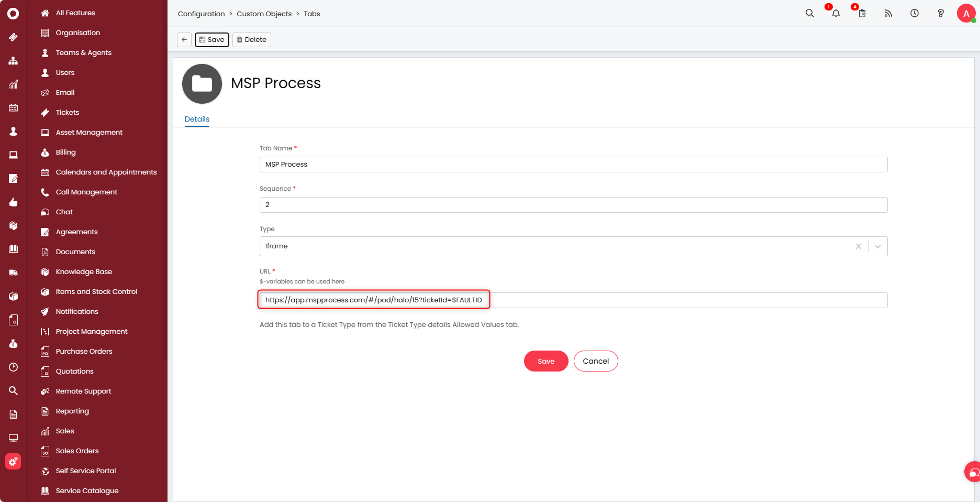Clear the Iframe type selection

click(x=858, y=246)
